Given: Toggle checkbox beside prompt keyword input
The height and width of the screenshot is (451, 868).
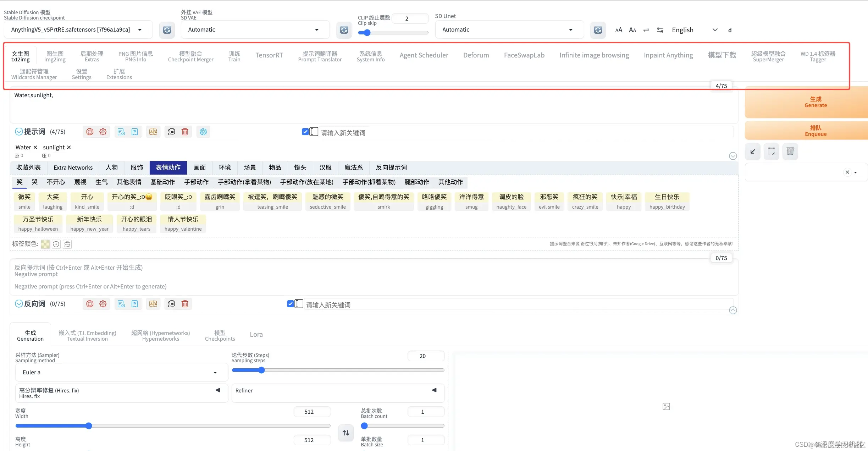Looking at the screenshot, I should (x=305, y=132).
